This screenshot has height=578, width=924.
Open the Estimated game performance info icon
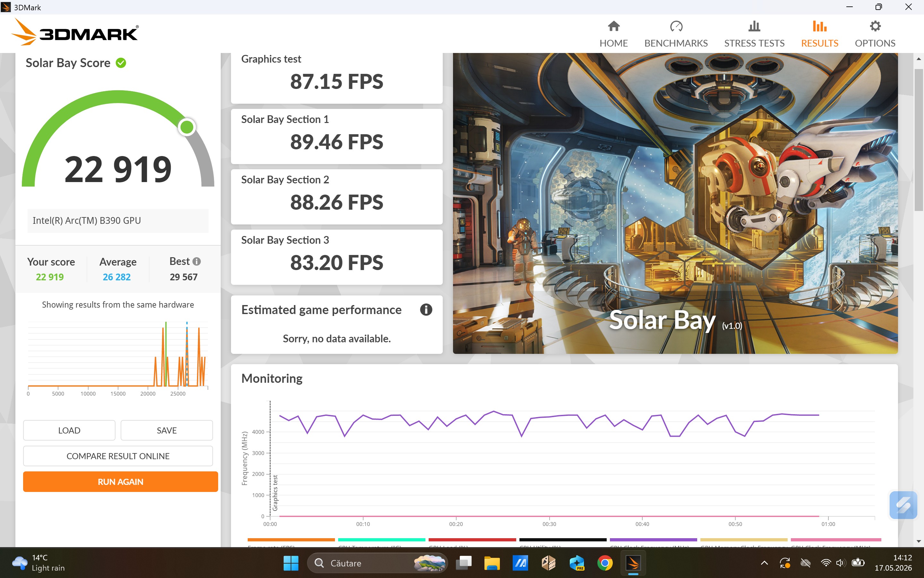click(426, 310)
